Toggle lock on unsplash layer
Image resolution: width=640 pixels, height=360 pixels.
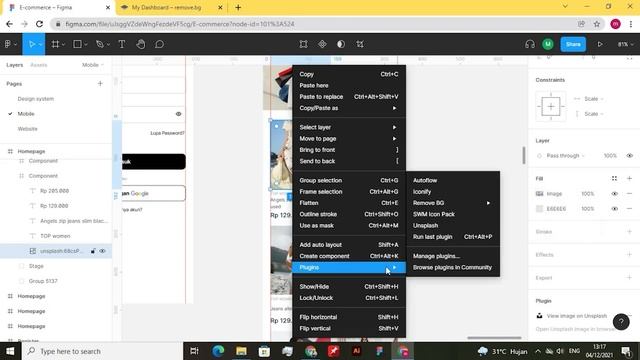pos(93,251)
